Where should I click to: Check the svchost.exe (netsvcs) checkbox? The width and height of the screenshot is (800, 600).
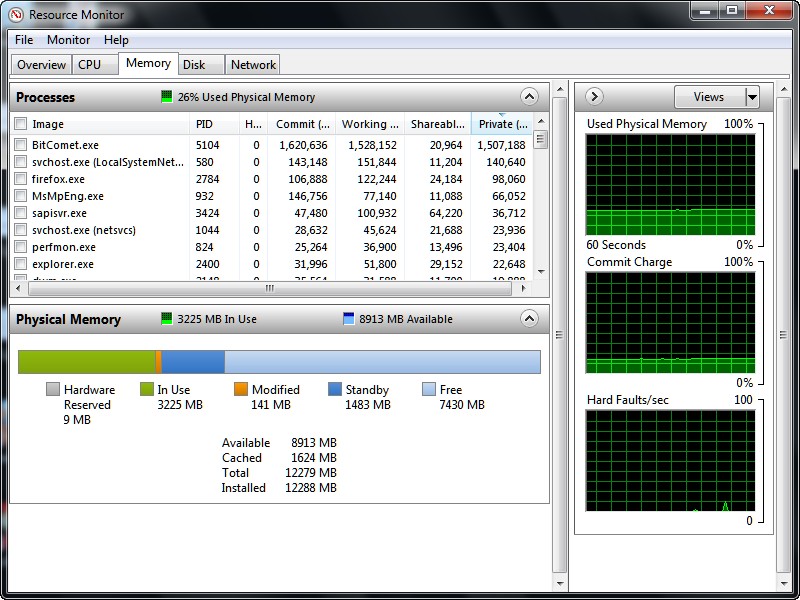pos(21,230)
